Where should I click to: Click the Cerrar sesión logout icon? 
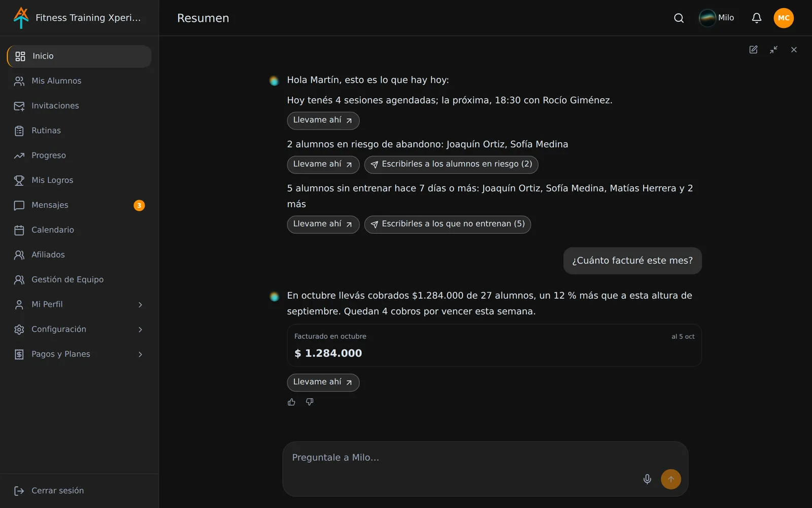[19, 491]
